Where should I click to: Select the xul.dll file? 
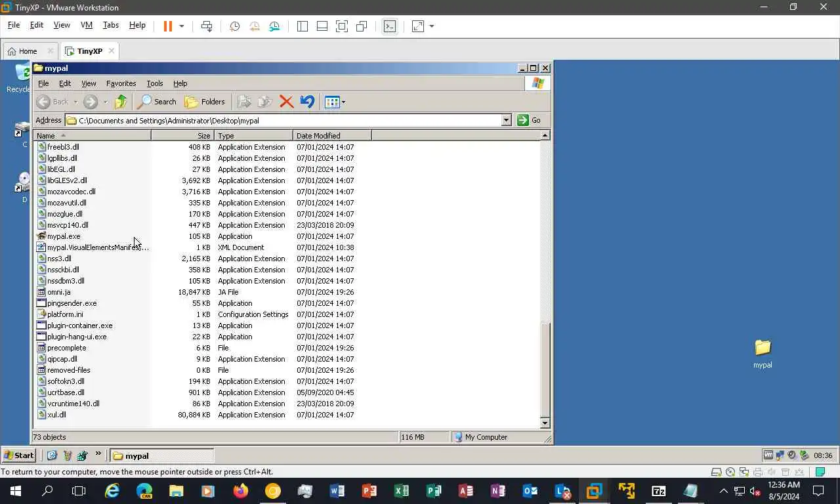click(56, 415)
